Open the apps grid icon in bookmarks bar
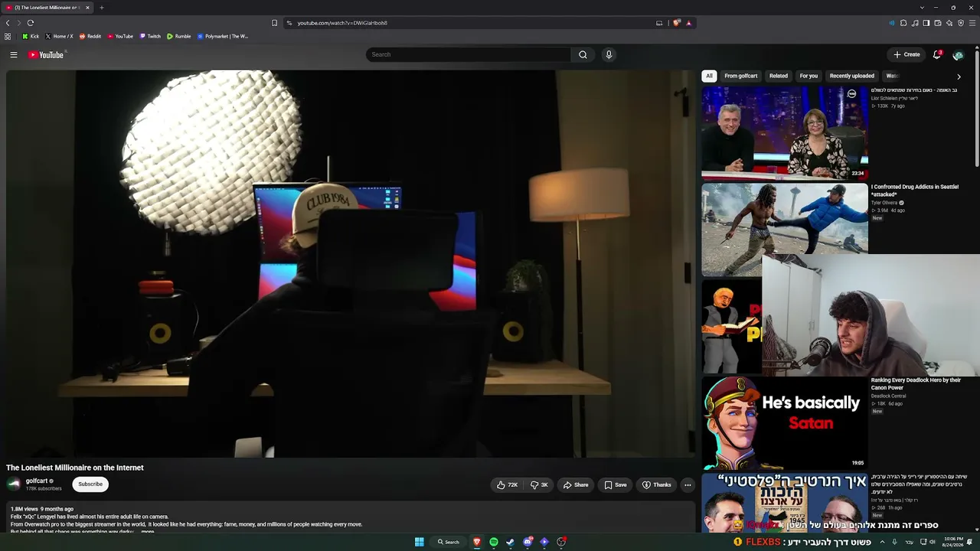Image resolution: width=980 pixels, height=551 pixels. click(x=8, y=36)
